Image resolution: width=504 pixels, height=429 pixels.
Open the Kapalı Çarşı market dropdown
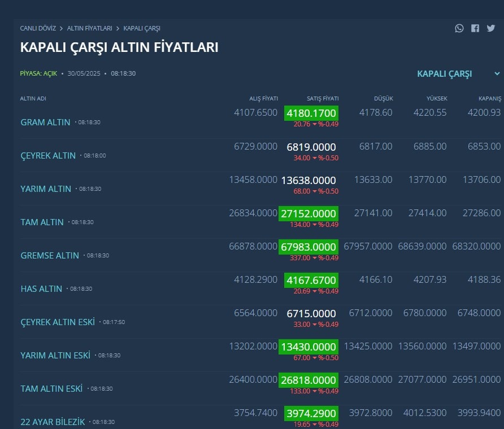445,74
